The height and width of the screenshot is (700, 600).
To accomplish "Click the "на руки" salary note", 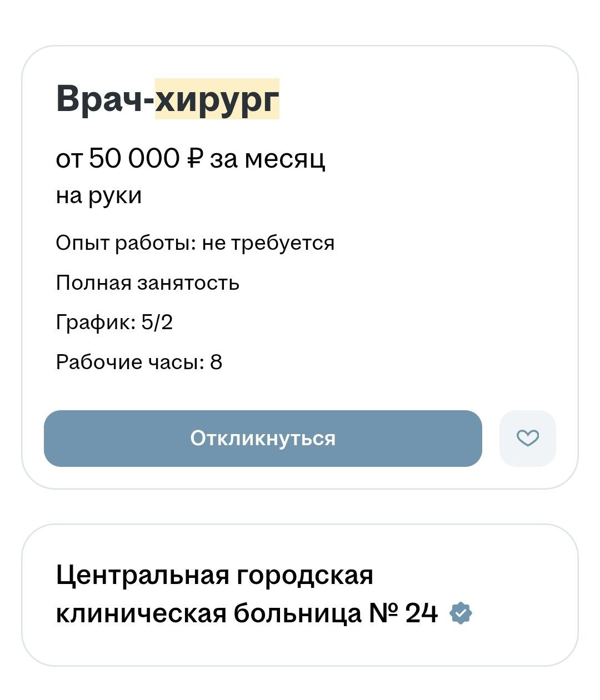I will (99, 195).
